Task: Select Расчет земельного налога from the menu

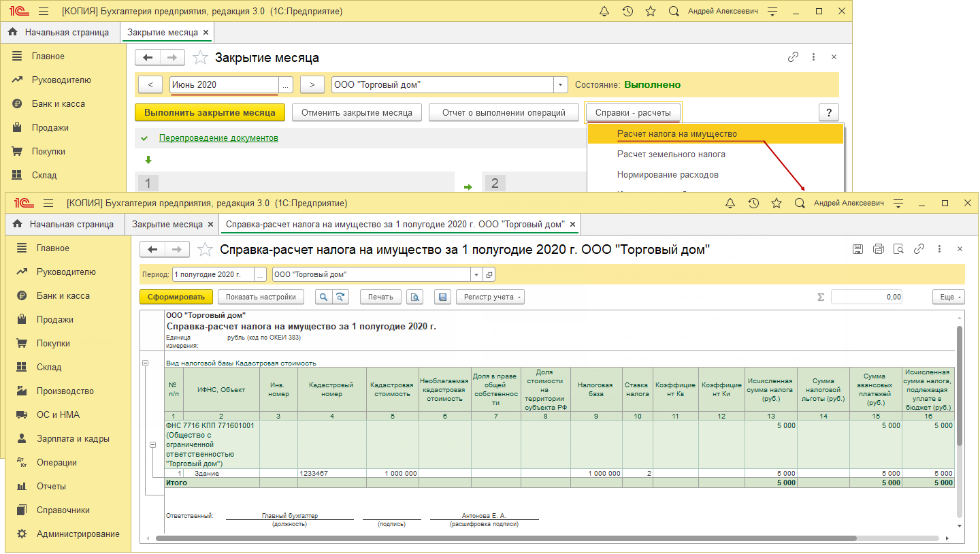Action: tap(670, 154)
